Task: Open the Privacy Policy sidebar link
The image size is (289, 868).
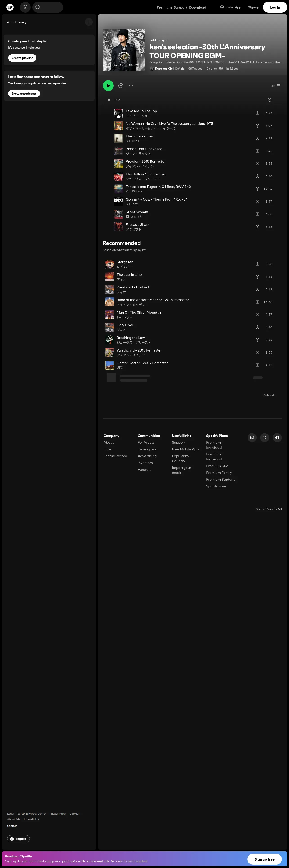Action: pos(58,814)
